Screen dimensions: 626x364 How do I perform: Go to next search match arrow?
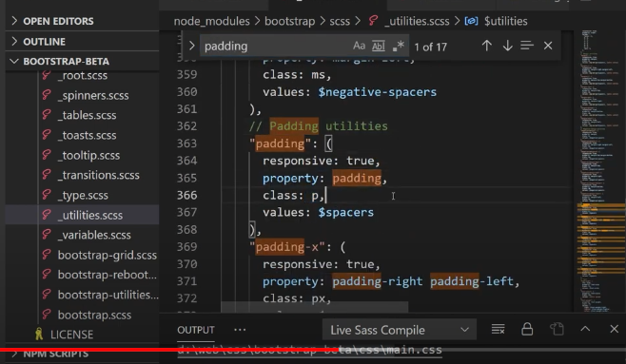(x=507, y=46)
